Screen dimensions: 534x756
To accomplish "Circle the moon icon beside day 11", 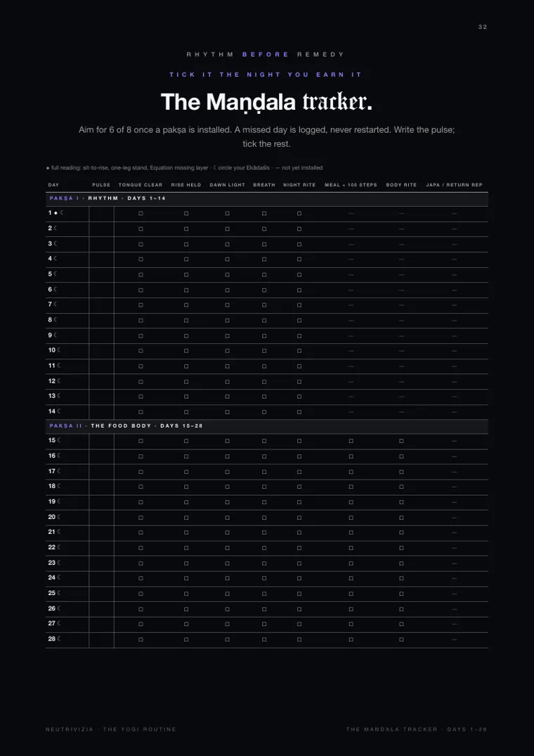I will pyautogui.click(x=59, y=366).
